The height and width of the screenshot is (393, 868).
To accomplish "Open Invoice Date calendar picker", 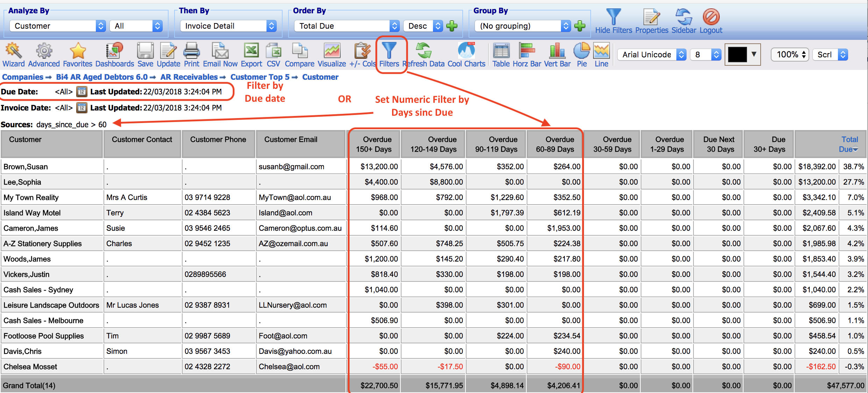I will [x=81, y=108].
